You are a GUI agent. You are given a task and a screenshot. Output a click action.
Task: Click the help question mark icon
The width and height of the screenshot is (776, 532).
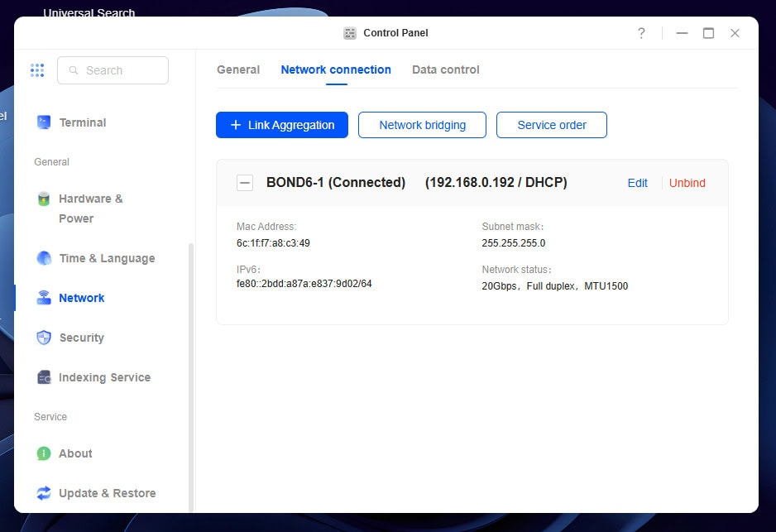(641, 33)
